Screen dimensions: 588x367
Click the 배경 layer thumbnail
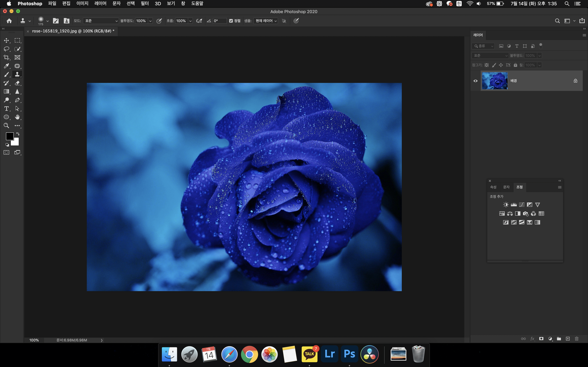coord(494,81)
